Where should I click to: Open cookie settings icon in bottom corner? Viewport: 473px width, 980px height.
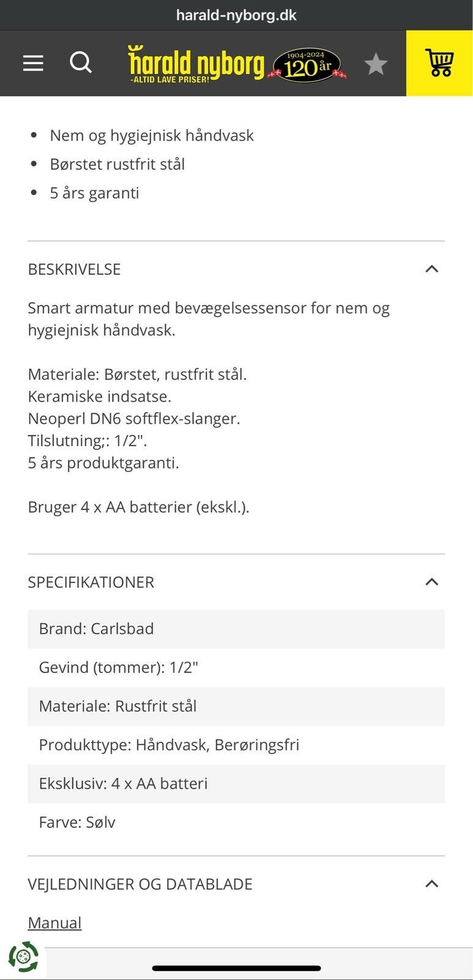coord(23,957)
